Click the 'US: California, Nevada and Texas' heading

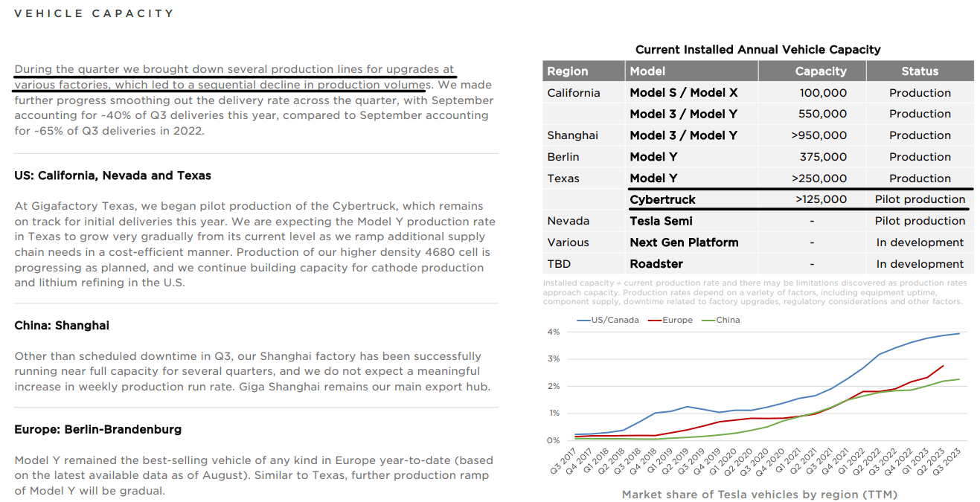tap(112, 176)
